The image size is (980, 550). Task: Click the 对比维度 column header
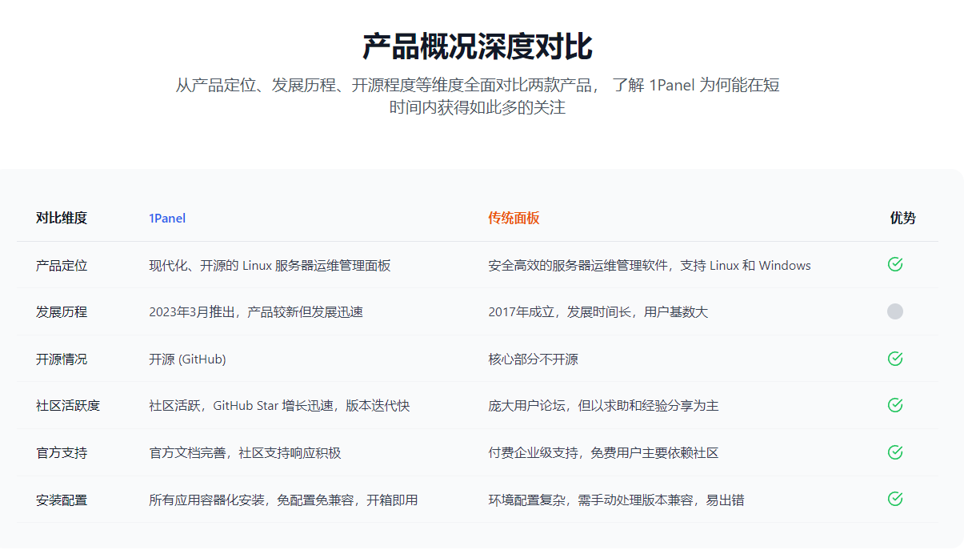[62, 218]
